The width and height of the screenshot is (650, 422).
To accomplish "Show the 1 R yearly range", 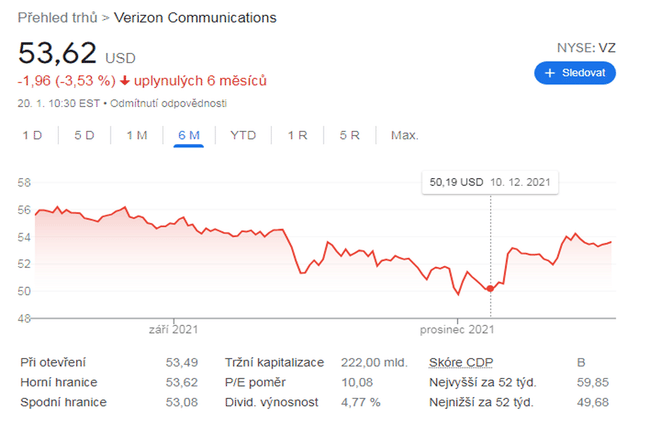I will click(x=297, y=135).
